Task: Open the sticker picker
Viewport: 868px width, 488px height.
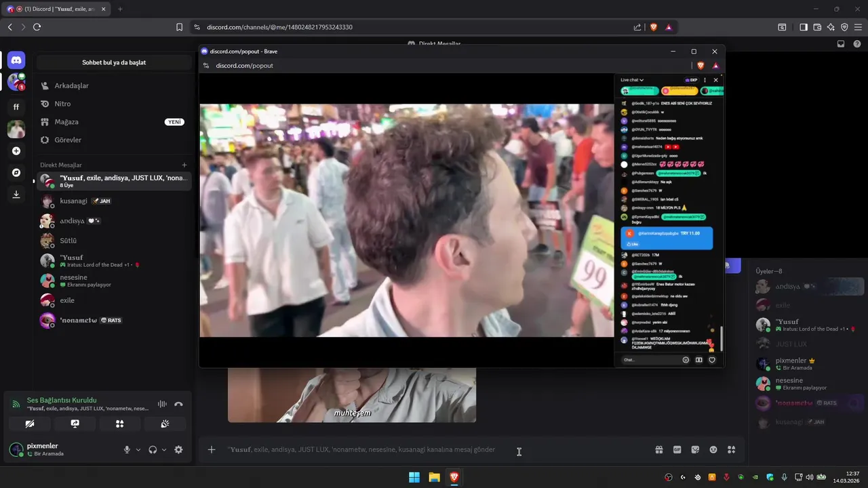Action: click(x=695, y=449)
